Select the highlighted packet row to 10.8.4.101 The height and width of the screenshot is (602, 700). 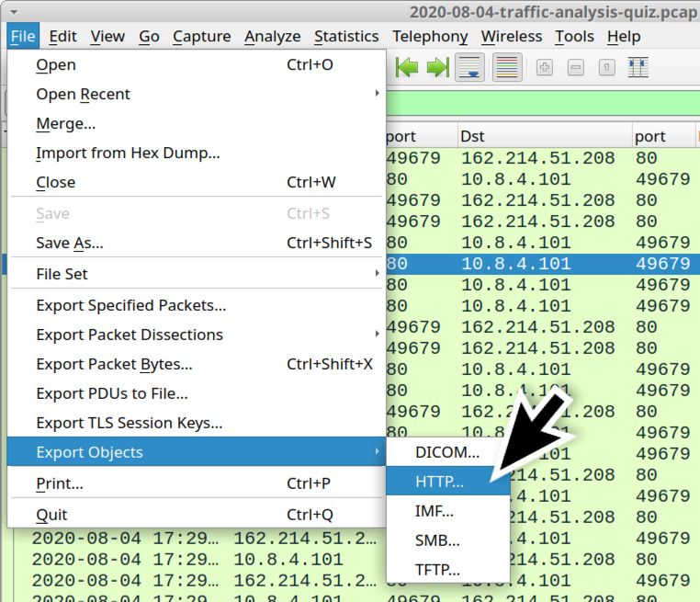(x=543, y=264)
